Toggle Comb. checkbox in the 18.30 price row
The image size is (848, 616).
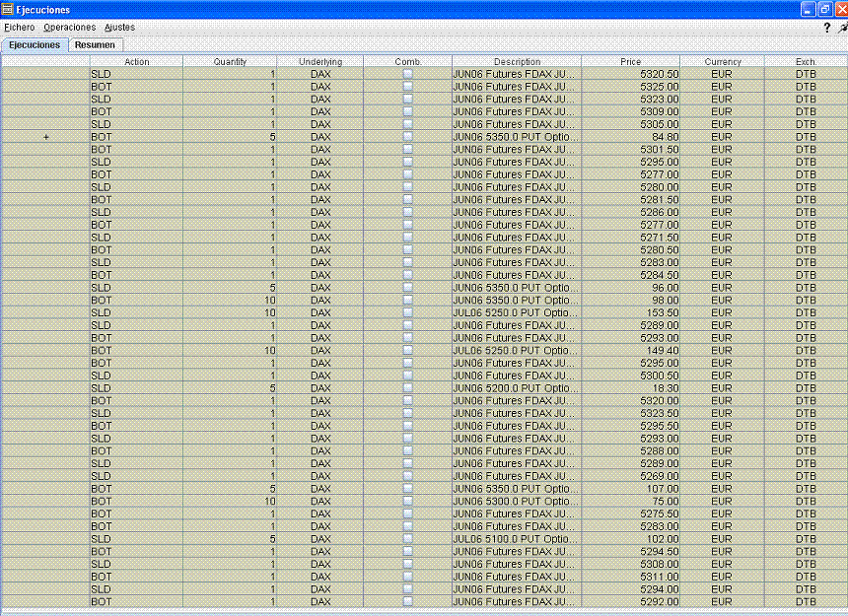(x=407, y=388)
